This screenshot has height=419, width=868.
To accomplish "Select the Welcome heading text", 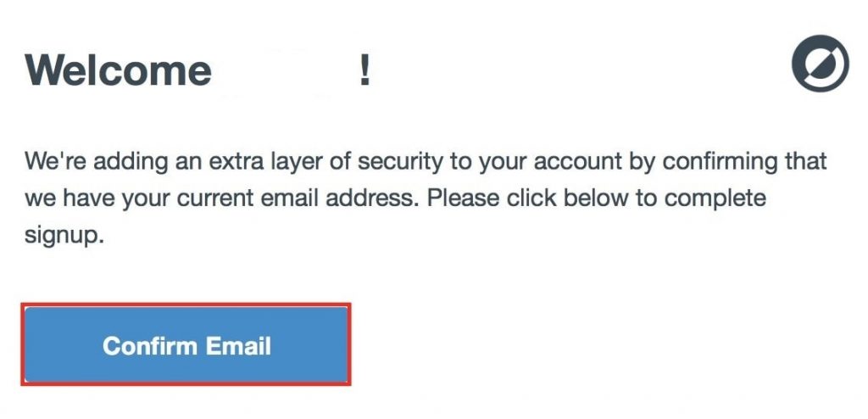I will coord(118,70).
